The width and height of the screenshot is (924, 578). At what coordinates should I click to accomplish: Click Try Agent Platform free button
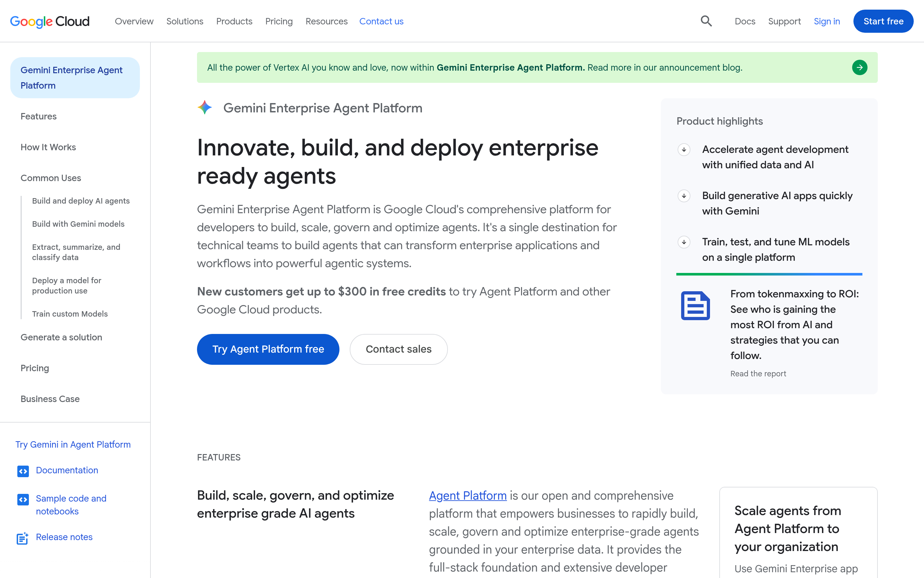point(268,349)
